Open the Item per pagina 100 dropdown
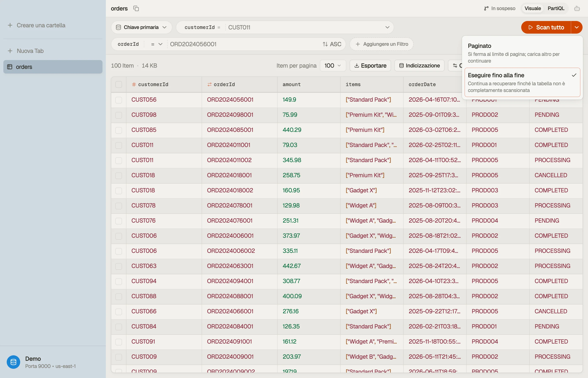 [332, 66]
